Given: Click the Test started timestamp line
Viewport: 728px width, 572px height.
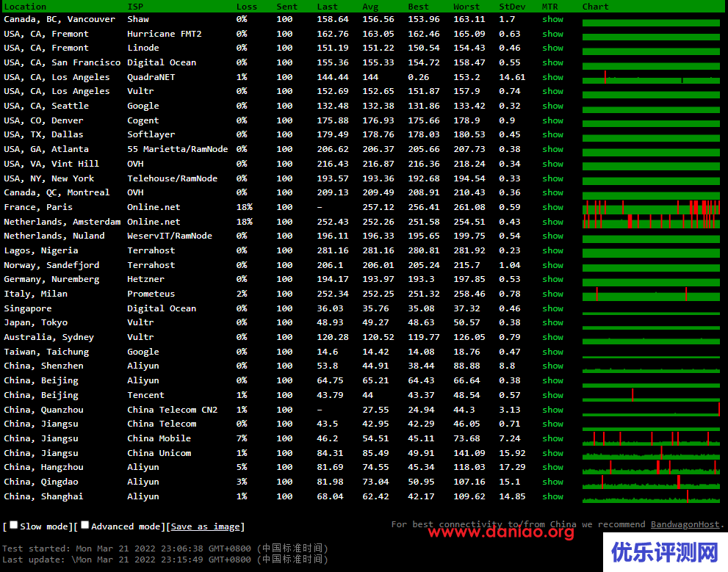Looking at the screenshot, I should point(165,549).
